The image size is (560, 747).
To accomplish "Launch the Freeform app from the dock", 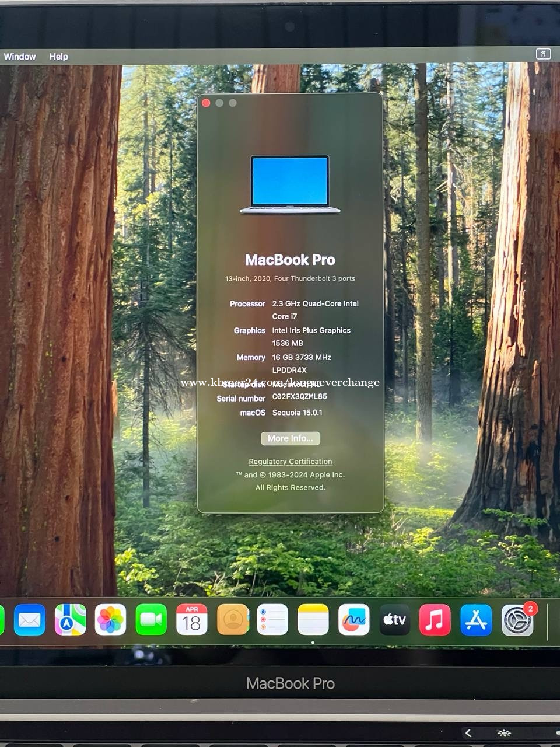I will (x=354, y=620).
